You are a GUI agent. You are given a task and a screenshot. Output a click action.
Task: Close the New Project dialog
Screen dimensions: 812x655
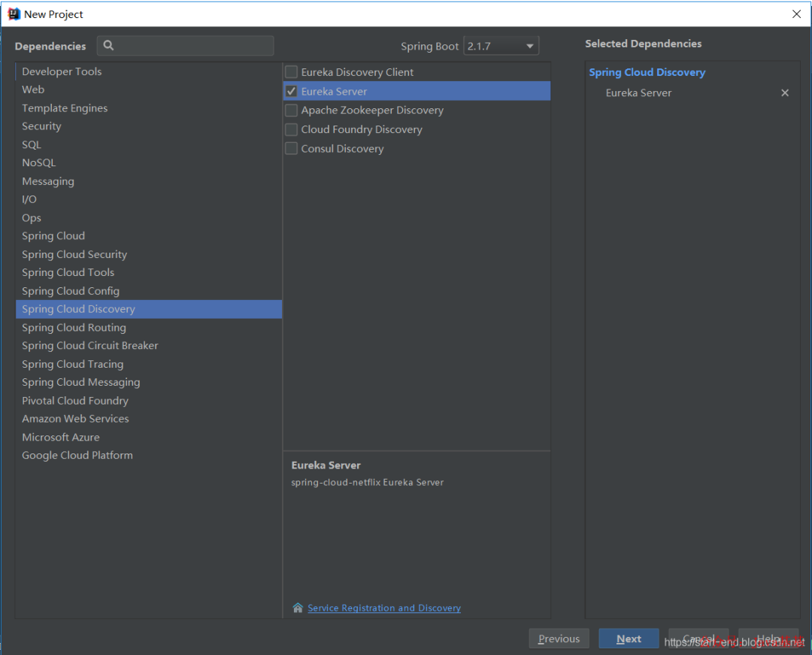click(x=796, y=14)
